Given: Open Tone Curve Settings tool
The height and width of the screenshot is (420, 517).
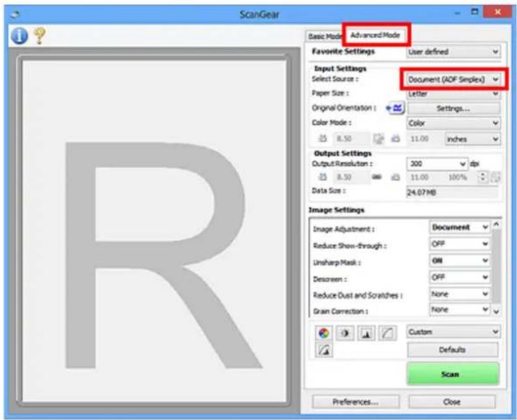Looking at the screenshot, I should tap(387, 333).
